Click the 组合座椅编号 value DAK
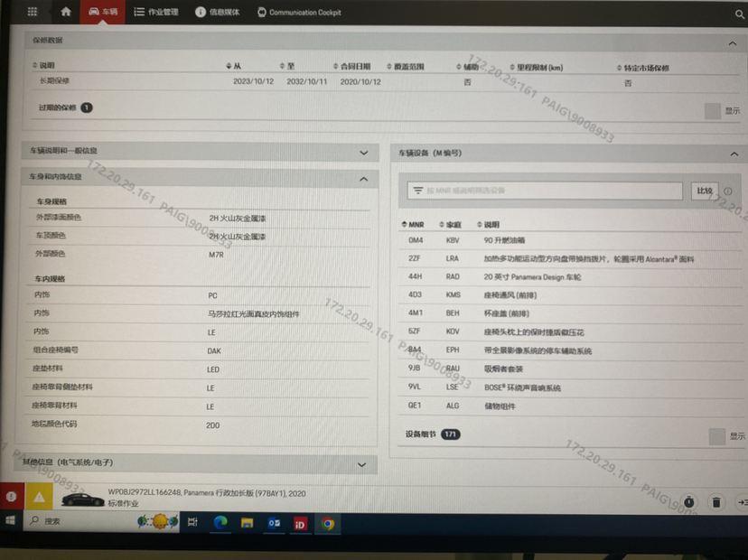This screenshot has width=748, height=560. 214,350
